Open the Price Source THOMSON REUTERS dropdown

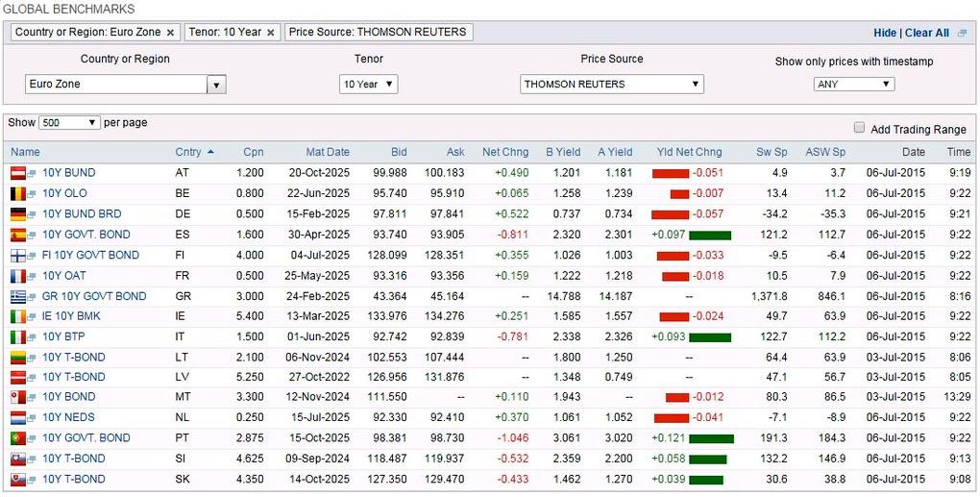(611, 85)
